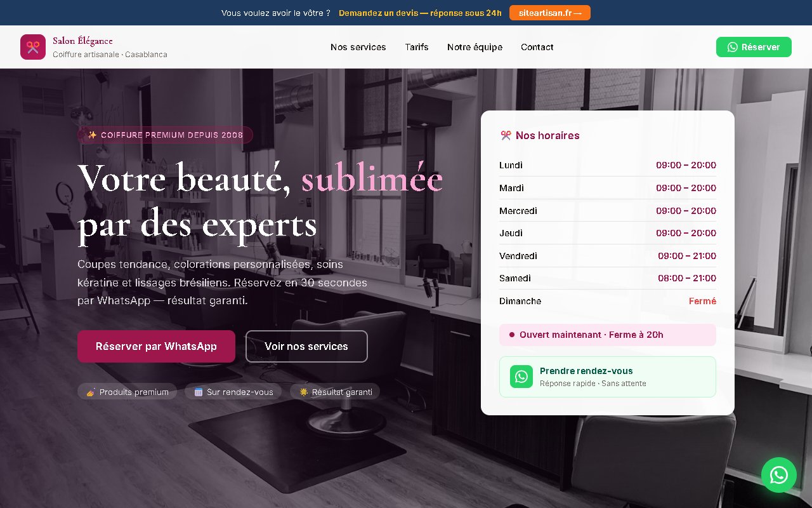Click the sun icon in the Résultat garanti badge
This screenshot has height=508, width=812.
click(x=304, y=391)
